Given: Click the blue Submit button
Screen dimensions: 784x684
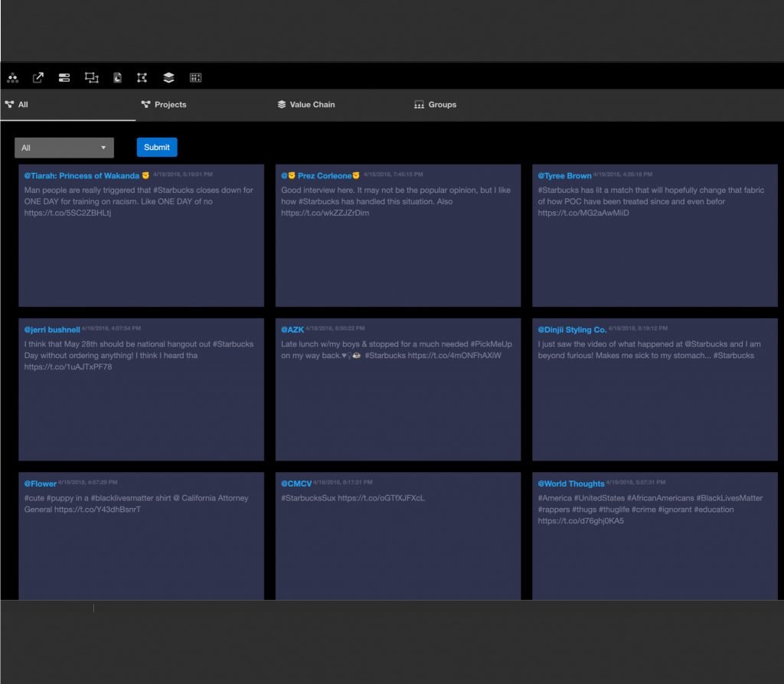Looking at the screenshot, I should tap(157, 148).
